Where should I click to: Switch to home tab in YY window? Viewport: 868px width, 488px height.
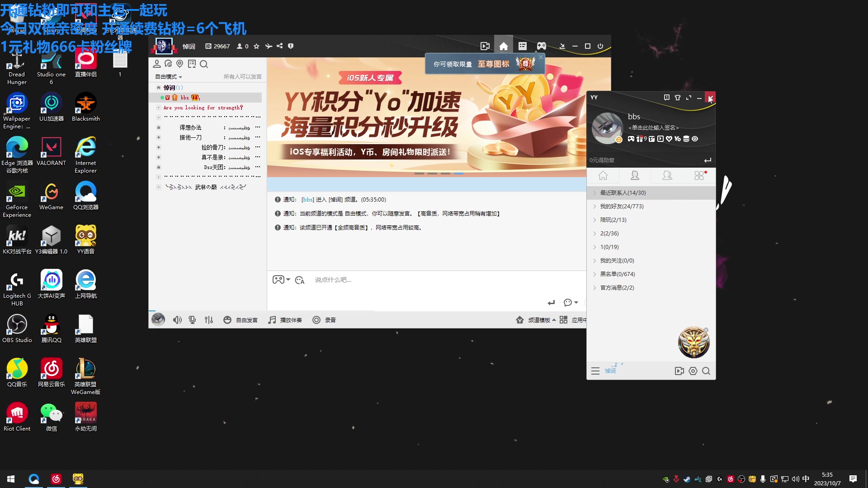tap(603, 175)
